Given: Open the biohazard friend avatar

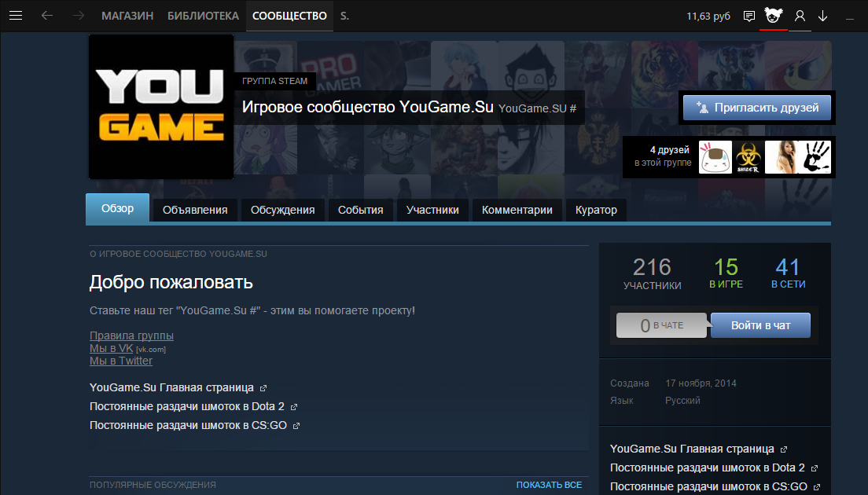Looking at the screenshot, I should coord(748,157).
